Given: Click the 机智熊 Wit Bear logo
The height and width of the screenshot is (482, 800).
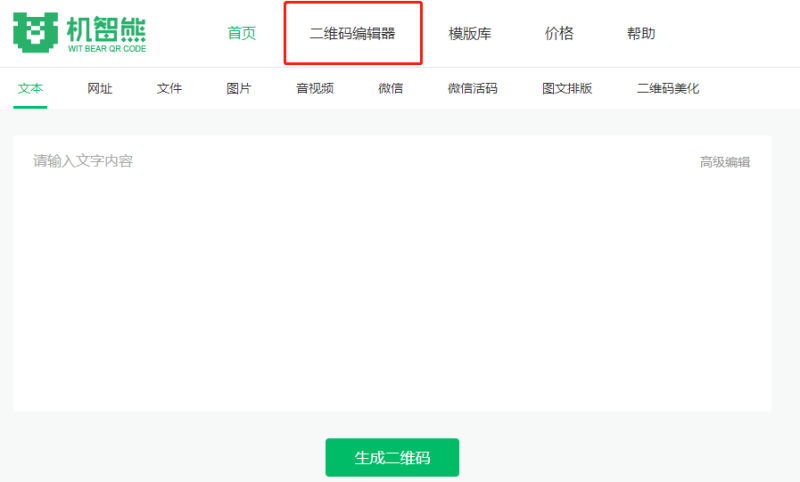Looking at the screenshot, I should click(x=80, y=33).
